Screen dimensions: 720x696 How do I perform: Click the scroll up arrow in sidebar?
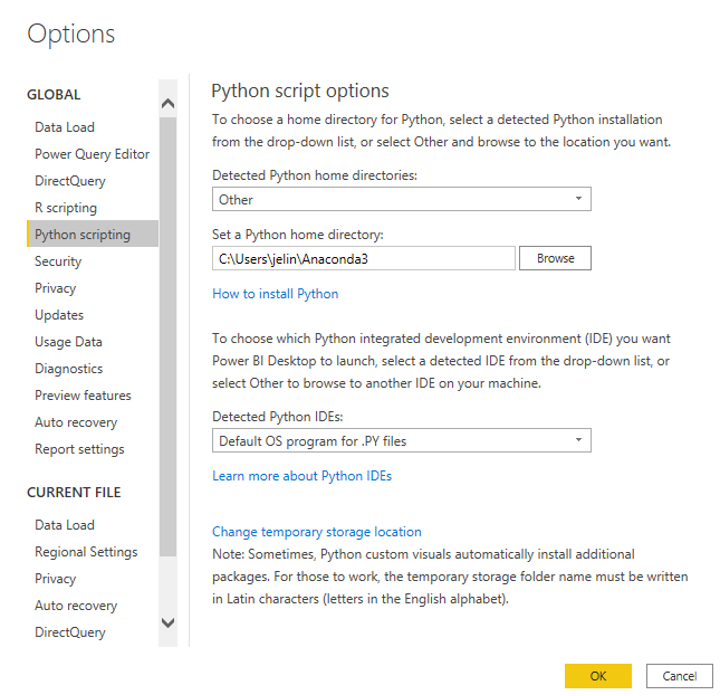[x=168, y=103]
